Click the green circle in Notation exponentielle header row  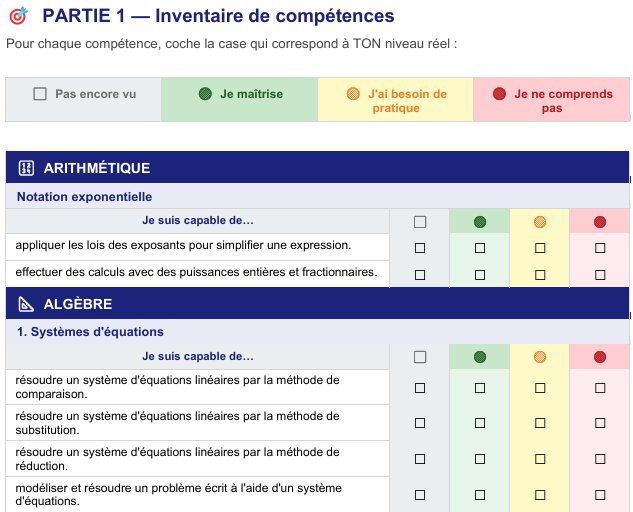coord(480,222)
